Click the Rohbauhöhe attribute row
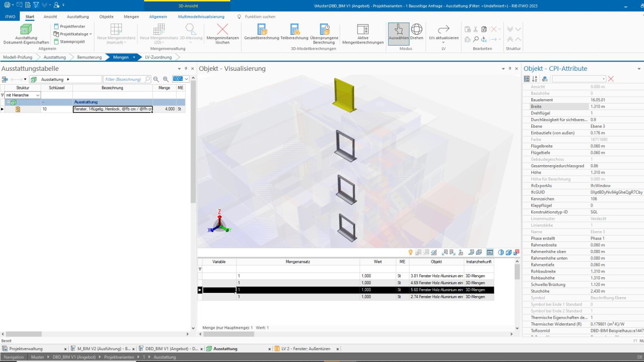644x362 pixels. coord(582,278)
